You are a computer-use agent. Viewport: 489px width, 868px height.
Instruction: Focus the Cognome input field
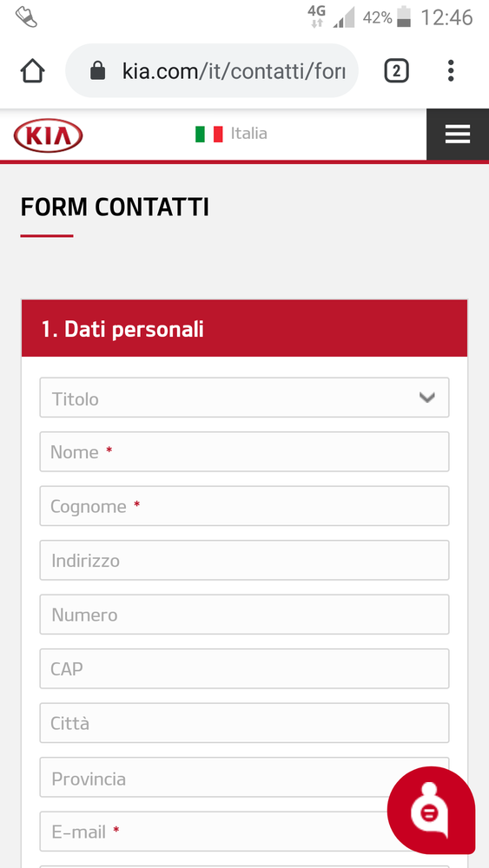click(244, 506)
